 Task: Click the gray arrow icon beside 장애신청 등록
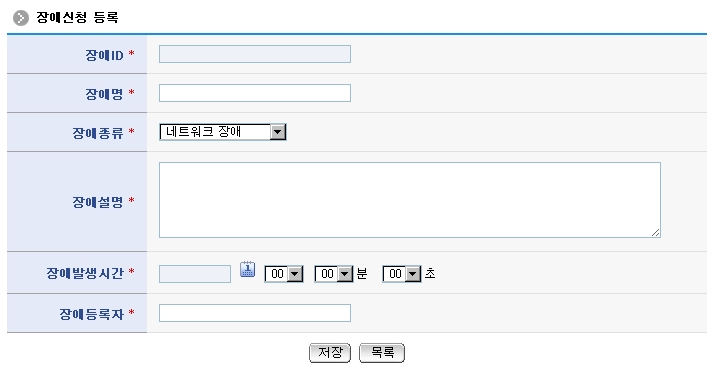(x=21, y=18)
